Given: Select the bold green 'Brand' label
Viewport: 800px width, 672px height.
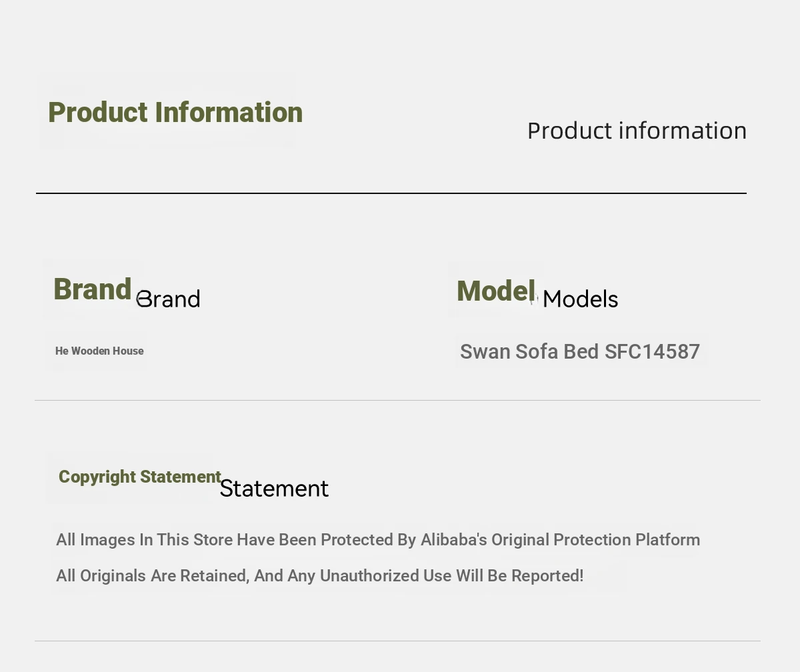Looking at the screenshot, I should (92, 289).
